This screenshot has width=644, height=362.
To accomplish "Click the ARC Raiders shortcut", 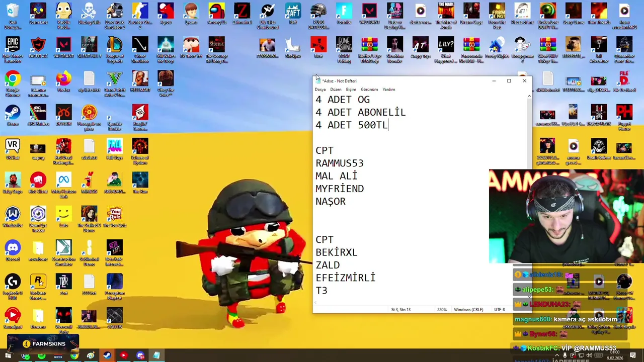I will click(38, 115).
